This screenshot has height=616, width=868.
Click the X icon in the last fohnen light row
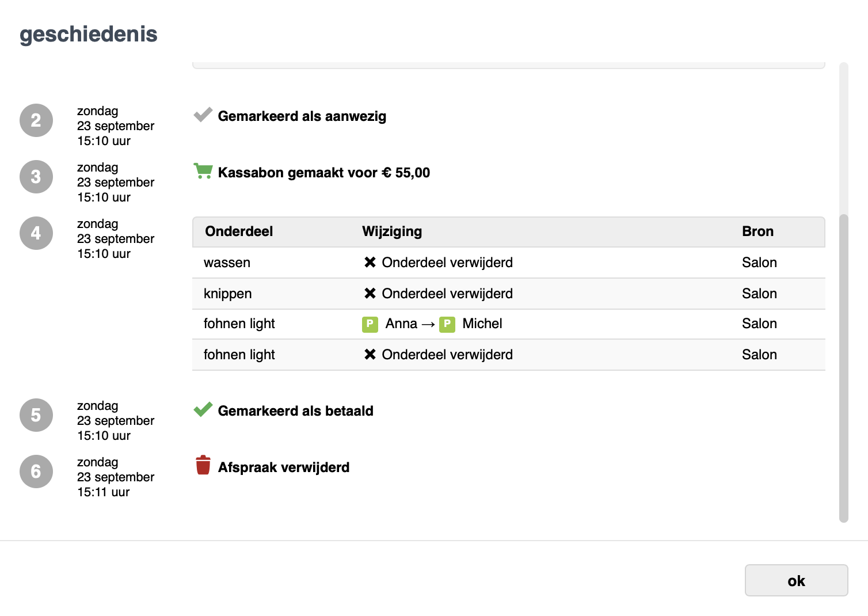[370, 355]
